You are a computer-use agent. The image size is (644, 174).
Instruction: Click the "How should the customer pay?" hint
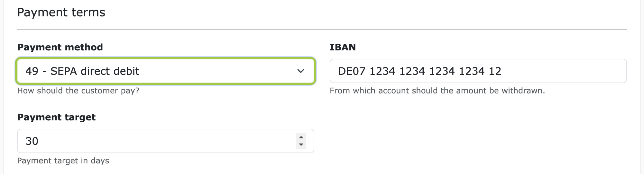[x=78, y=91]
